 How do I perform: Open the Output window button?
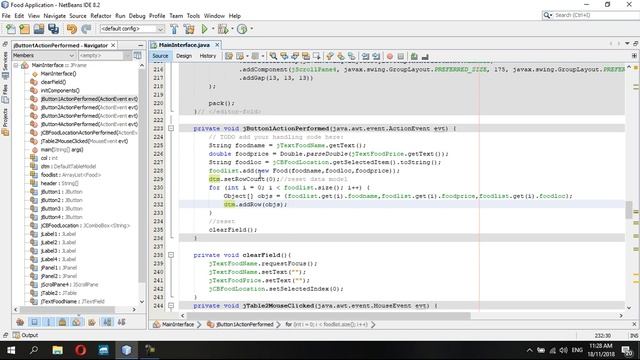[x=25, y=335]
